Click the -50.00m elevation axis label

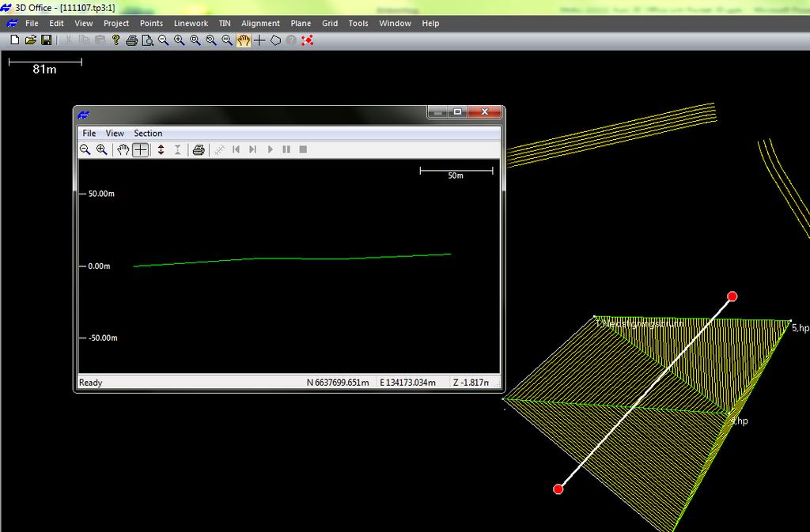[103, 338]
